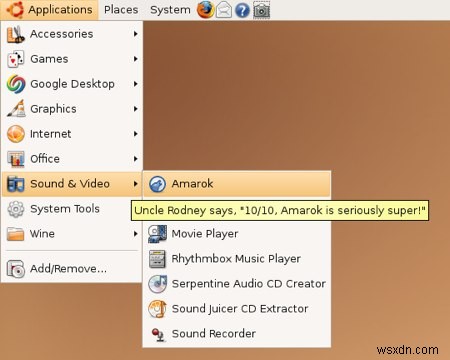Launch Movie Player

click(237, 234)
